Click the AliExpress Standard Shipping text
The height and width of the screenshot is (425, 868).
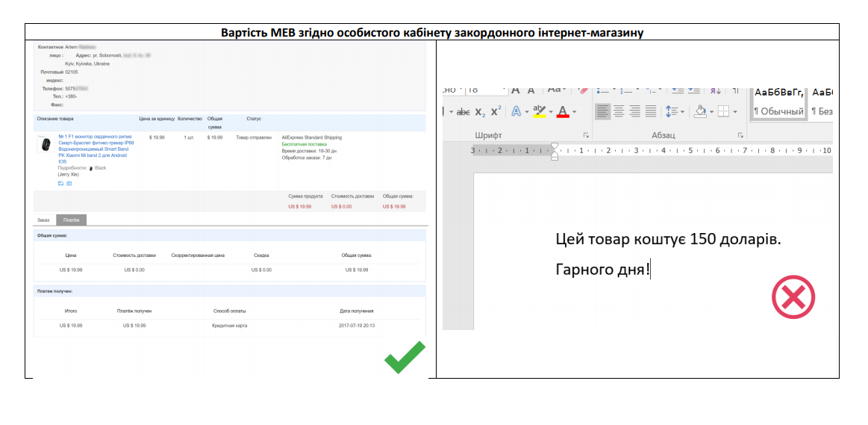click(x=312, y=137)
